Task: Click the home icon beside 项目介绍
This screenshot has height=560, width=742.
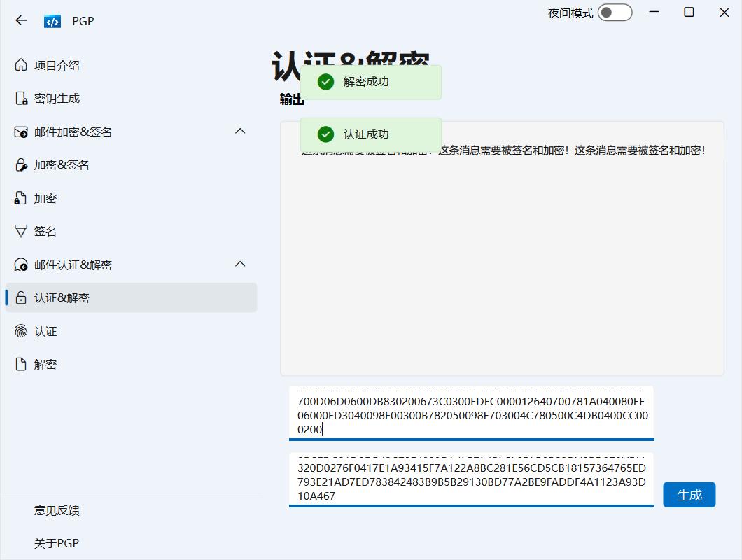Action: [21, 65]
